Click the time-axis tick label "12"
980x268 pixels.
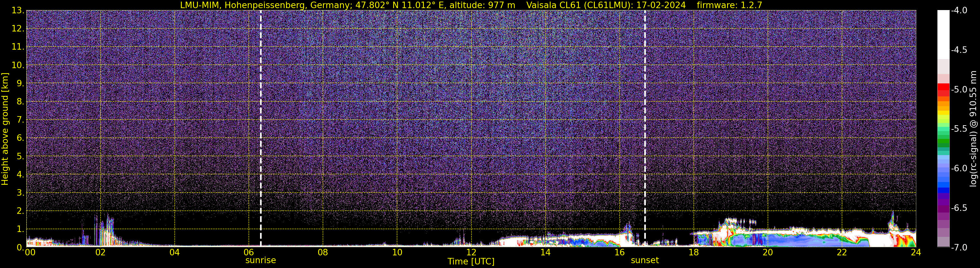coord(471,252)
